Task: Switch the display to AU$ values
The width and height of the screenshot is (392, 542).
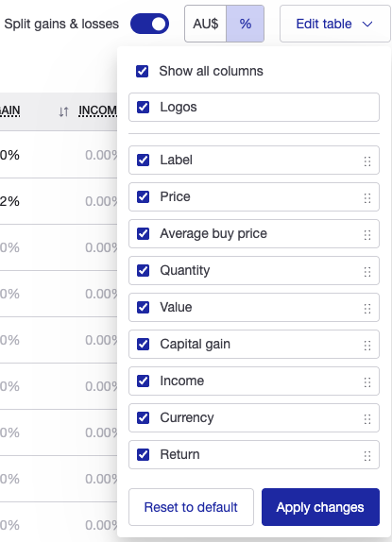Action: click(205, 24)
